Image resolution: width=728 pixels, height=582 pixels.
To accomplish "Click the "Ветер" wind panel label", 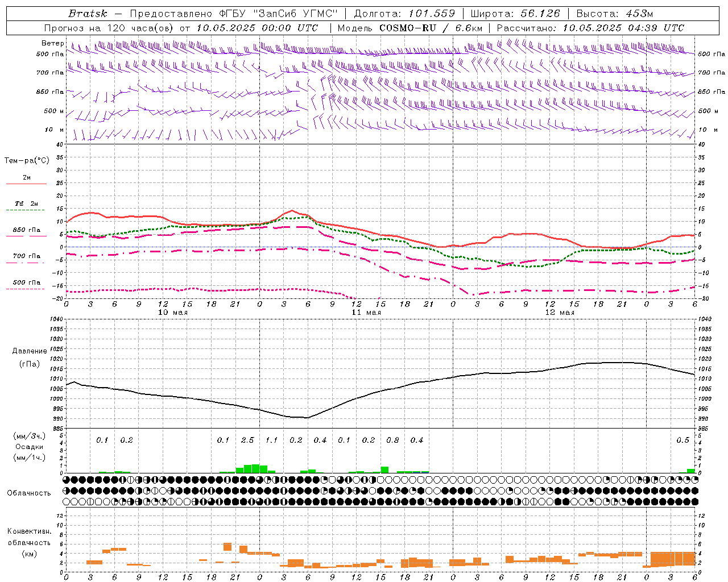I will click(53, 43).
